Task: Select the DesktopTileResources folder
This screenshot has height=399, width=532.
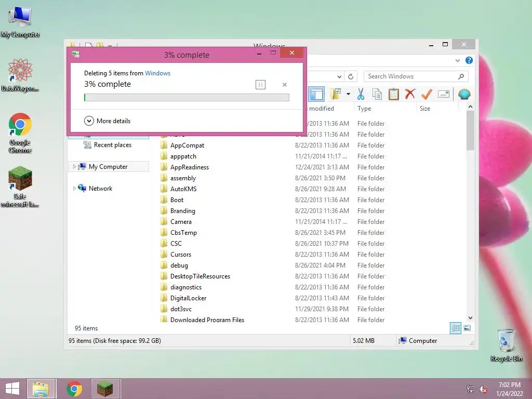Action: (x=200, y=276)
